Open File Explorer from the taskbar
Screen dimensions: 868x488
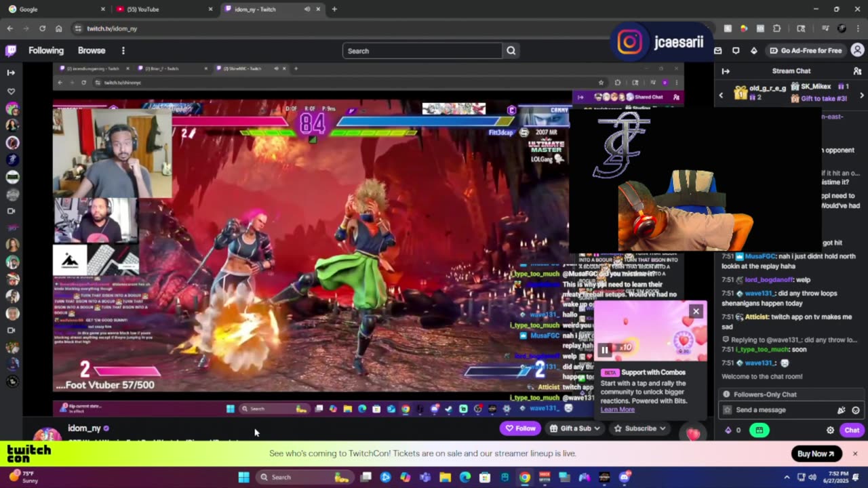445,477
